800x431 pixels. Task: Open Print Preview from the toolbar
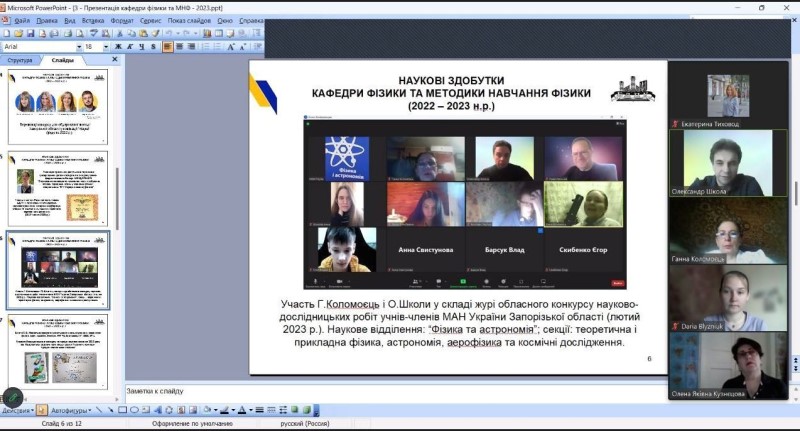point(80,33)
